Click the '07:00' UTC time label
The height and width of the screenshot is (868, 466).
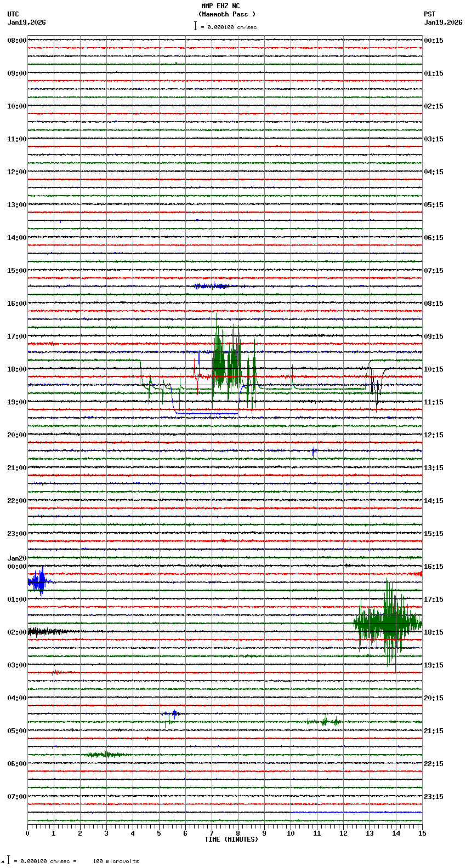[17, 797]
